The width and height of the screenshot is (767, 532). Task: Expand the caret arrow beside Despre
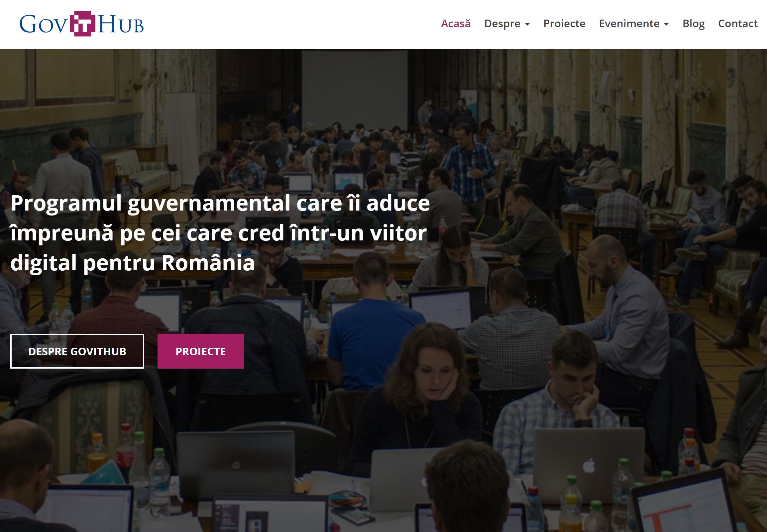coord(527,24)
